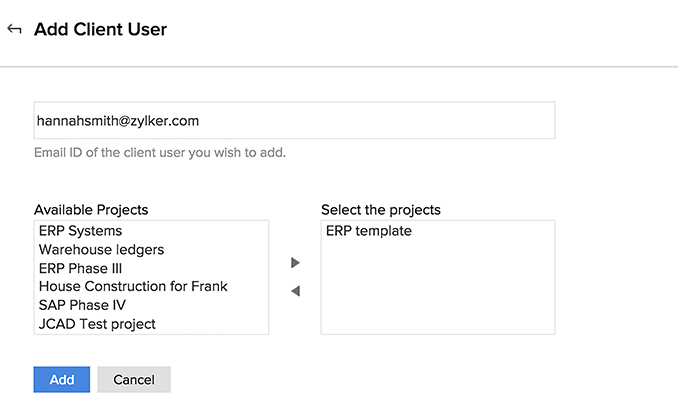Viewport: 680px width, 410px height.
Task: Click the right arrow to move project over
Action: click(x=295, y=263)
